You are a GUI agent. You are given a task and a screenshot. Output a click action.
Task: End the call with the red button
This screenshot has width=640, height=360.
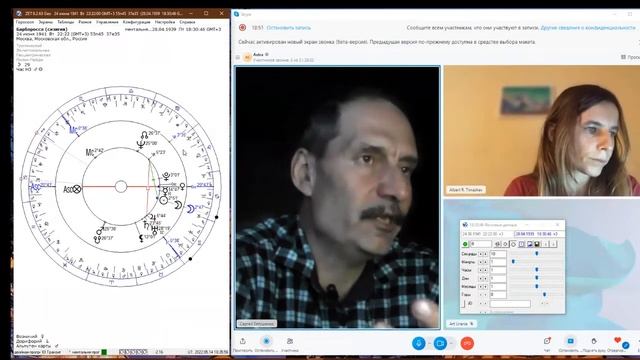(467, 343)
